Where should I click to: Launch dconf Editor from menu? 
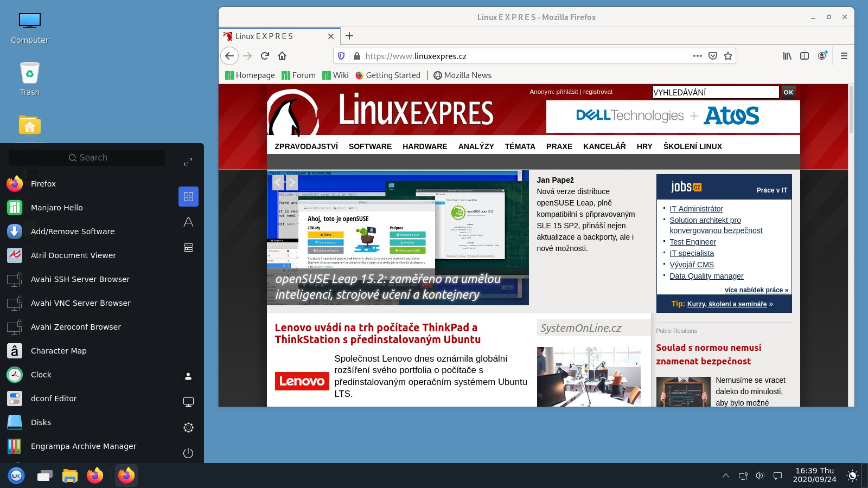[x=87, y=399]
